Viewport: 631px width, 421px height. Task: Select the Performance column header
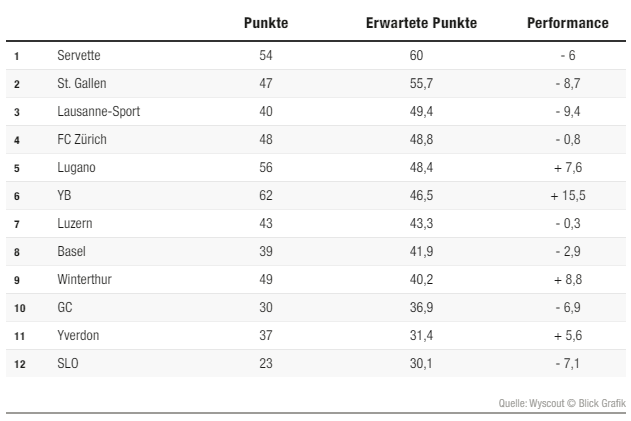(567, 22)
